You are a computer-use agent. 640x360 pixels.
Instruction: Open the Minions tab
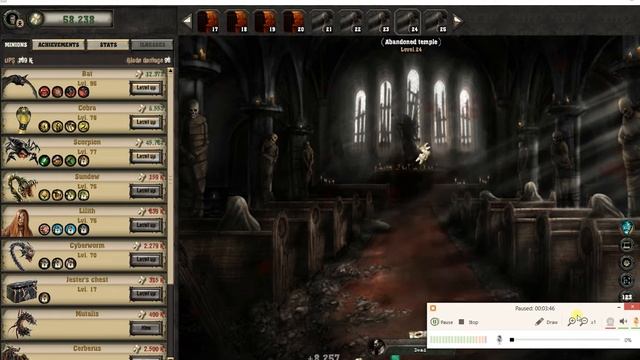coord(16,44)
